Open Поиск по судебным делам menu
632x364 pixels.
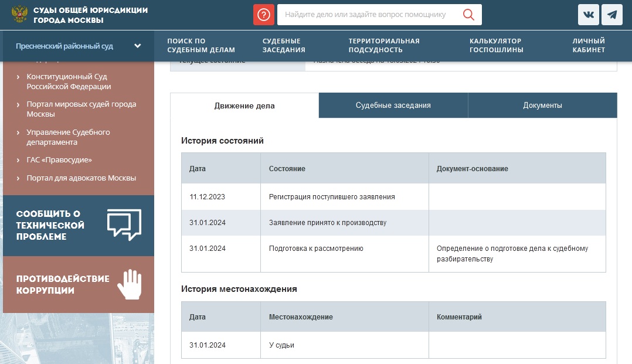tap(201, 45)
